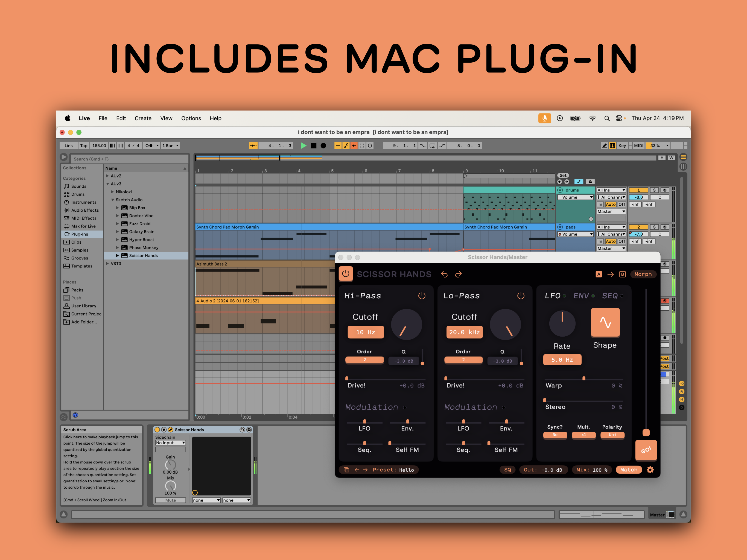Click the LFO Sync? No toggle

pos(555,435)
